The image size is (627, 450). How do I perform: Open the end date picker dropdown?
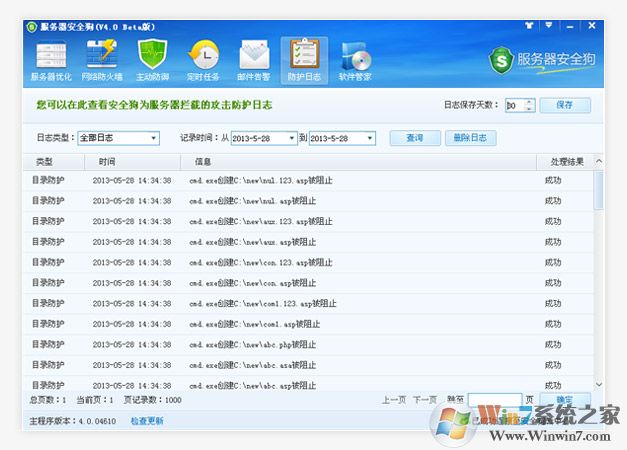click(x=370, y=138)
